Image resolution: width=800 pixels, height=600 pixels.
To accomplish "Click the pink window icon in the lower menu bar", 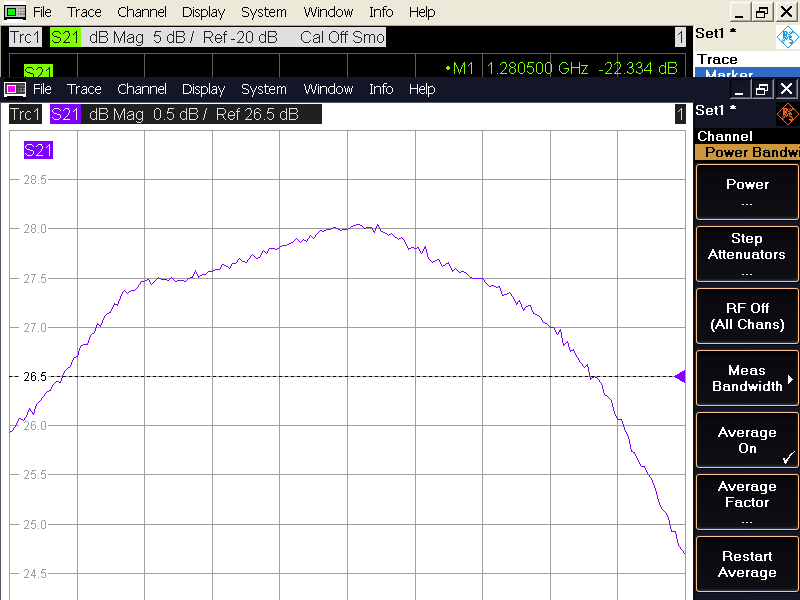I will 15,89.
